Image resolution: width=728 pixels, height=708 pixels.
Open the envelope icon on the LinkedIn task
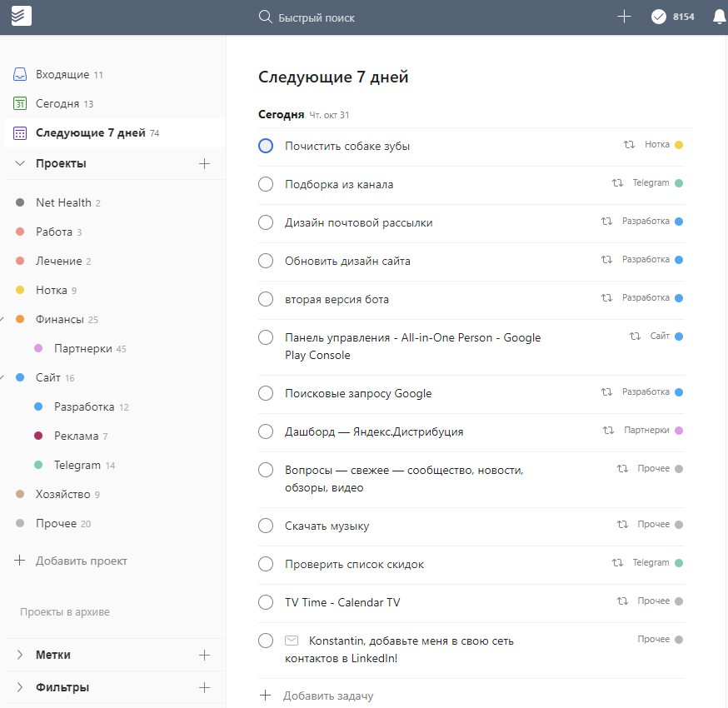291,640
